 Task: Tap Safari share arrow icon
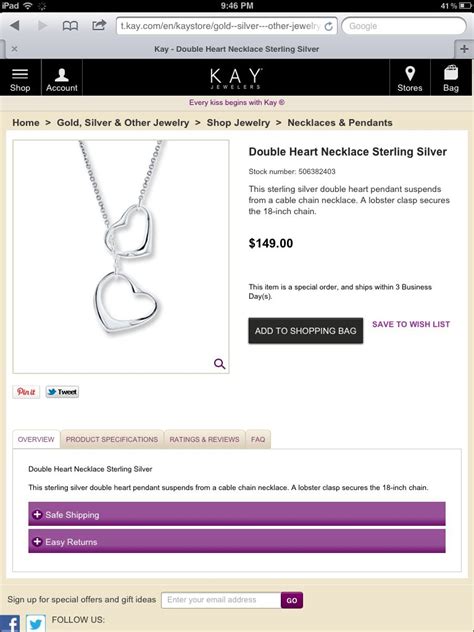[99, 25]
